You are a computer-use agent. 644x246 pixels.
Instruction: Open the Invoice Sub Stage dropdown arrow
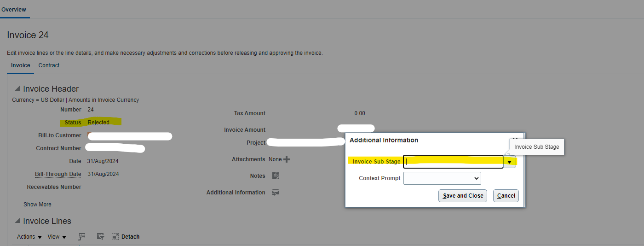[x=509, y=162]
